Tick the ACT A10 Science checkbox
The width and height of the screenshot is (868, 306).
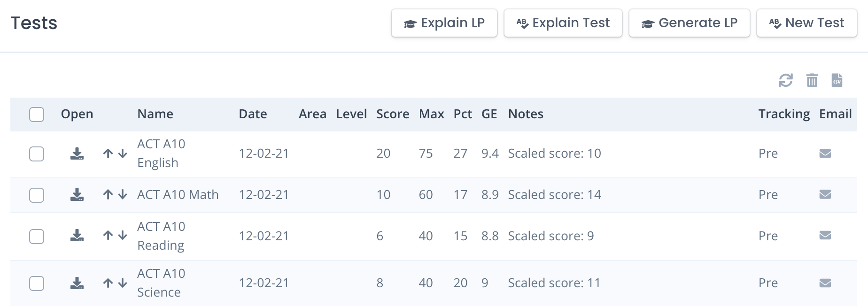point(37,283)
